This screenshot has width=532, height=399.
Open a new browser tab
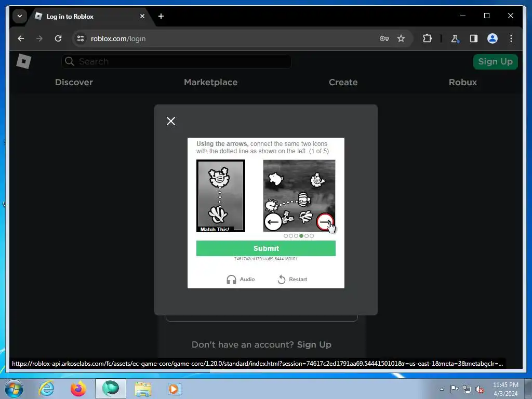point(161,16)
